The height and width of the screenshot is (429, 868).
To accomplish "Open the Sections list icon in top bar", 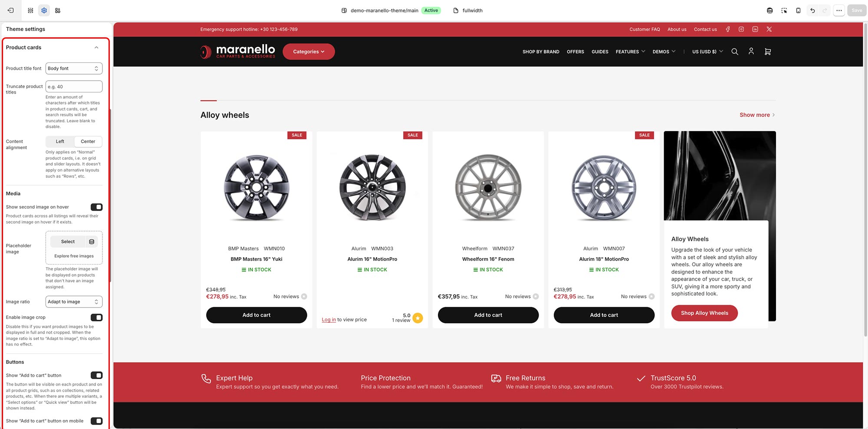I will click(x=30, y=10).
